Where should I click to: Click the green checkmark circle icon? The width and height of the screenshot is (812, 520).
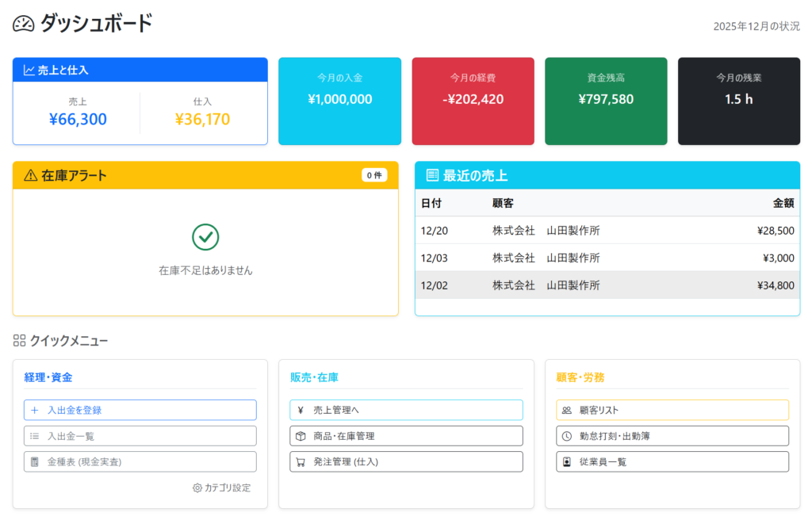click(205, 236)
